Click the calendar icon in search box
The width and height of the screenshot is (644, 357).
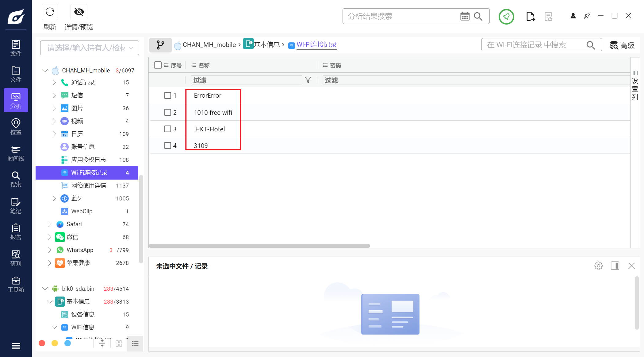[465, 16]
